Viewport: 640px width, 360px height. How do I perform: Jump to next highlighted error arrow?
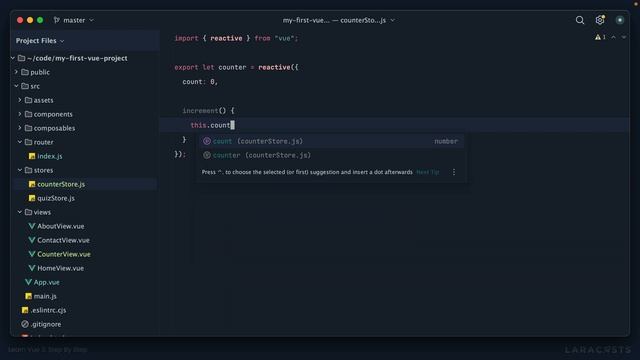coord(624,37)
